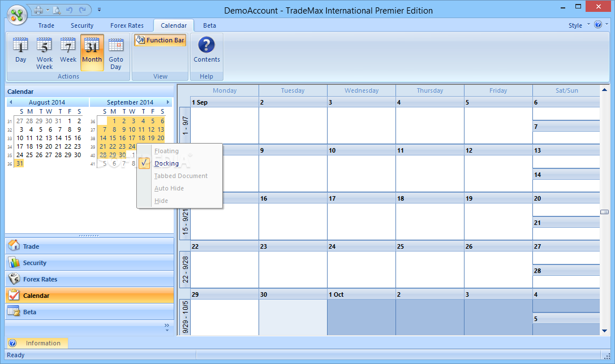Screen dimensions: 615x364
Task: Select the 9/29 - 10/5 week row header
Action: tap(185, 318)
